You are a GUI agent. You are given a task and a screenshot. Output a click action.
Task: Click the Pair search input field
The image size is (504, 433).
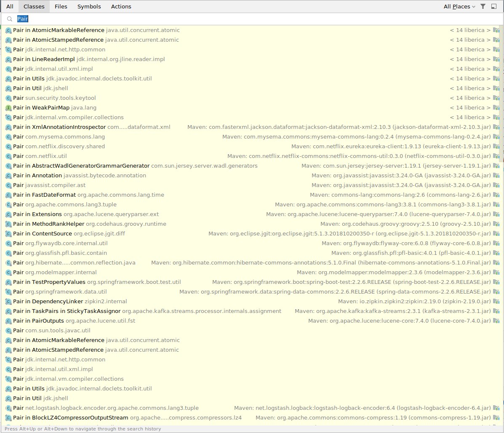tap(252, 19)
